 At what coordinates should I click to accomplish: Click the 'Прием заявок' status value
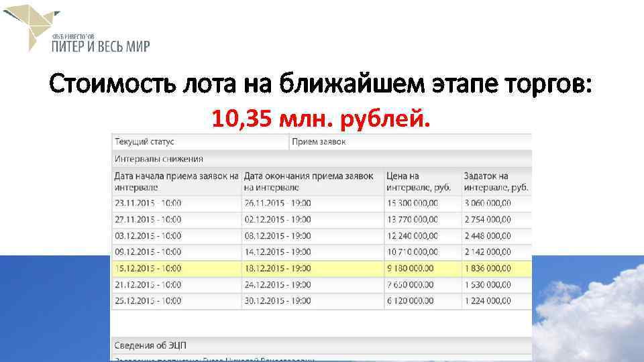click(x=319, y=141)
